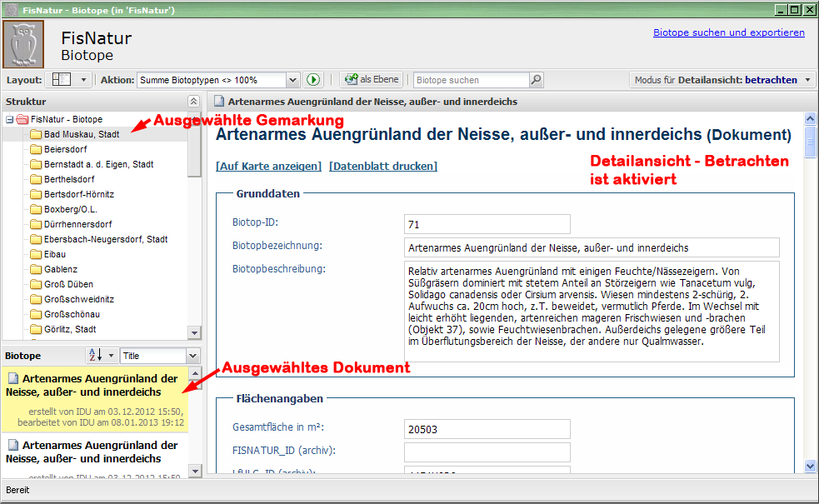Open the Detailansicht mode dropdown

(807, 80)
